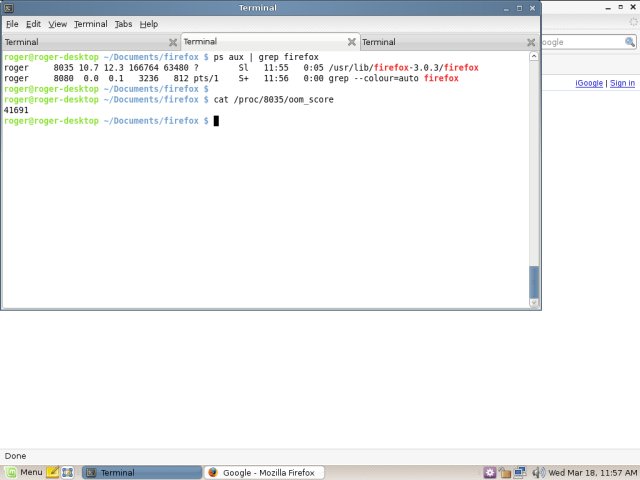Open the Help menu

(148, 24)
